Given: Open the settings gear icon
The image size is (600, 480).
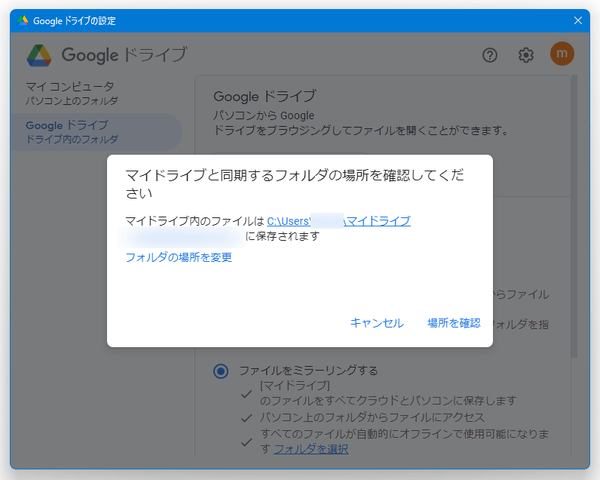Looking at the screenshot, I should pos(526,55).
